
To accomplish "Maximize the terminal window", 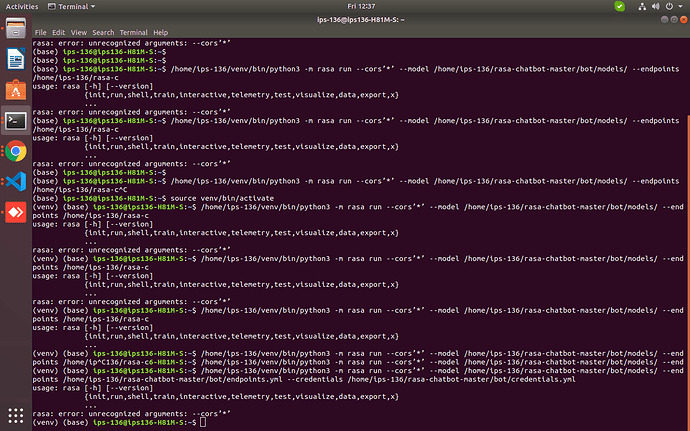I will coord(674,20).
